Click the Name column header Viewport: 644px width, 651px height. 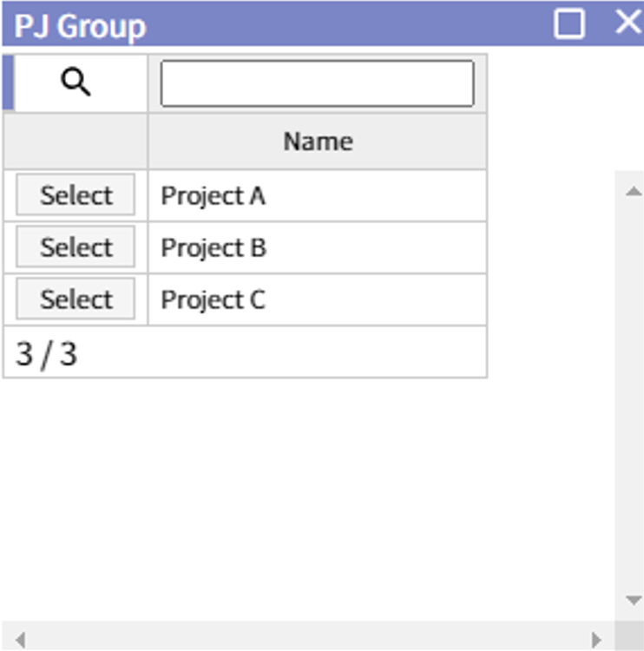click(318, 141)
